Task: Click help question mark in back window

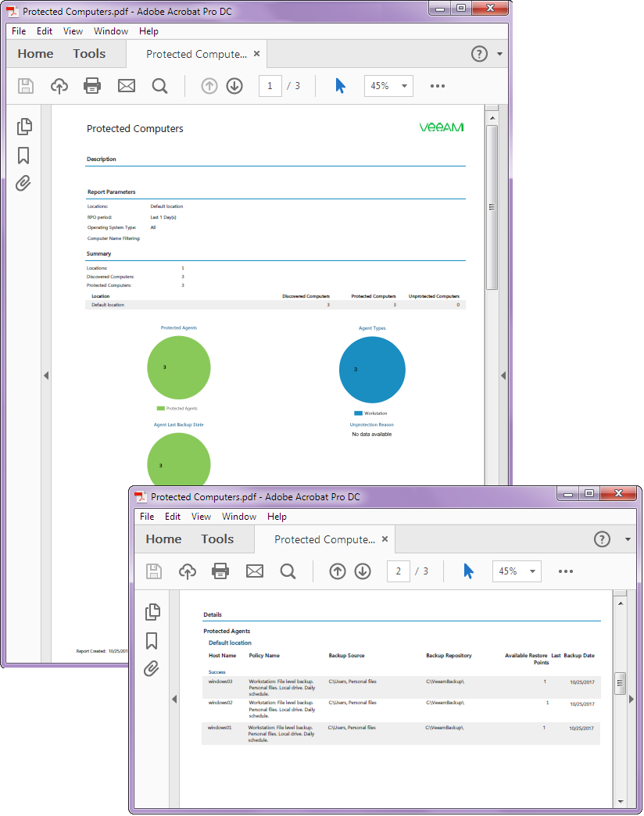Action: tap(479, 54)
